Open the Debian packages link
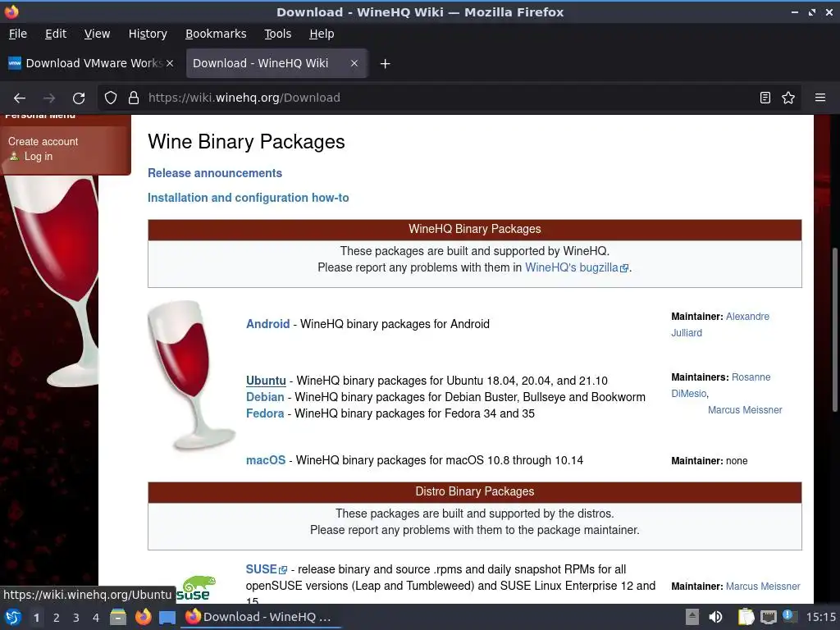This screenshot has height=630, width=840. click(x=265, y=397)
